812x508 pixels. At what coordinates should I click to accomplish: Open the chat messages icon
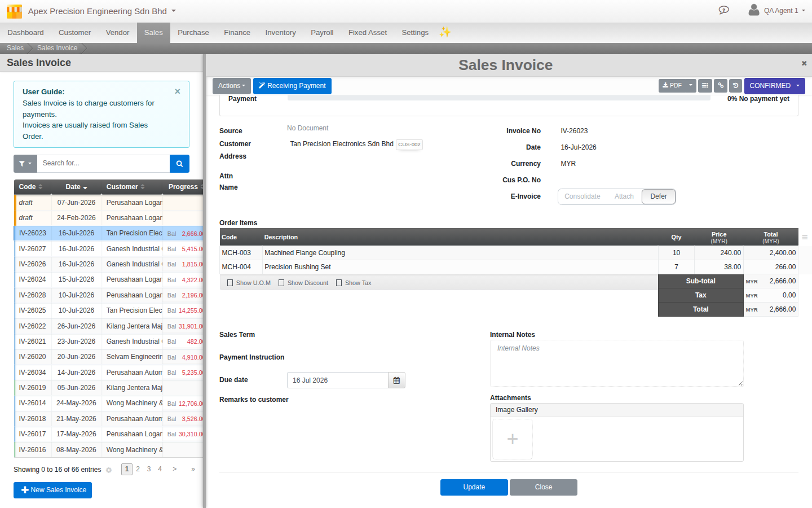(x=724, y=10)
